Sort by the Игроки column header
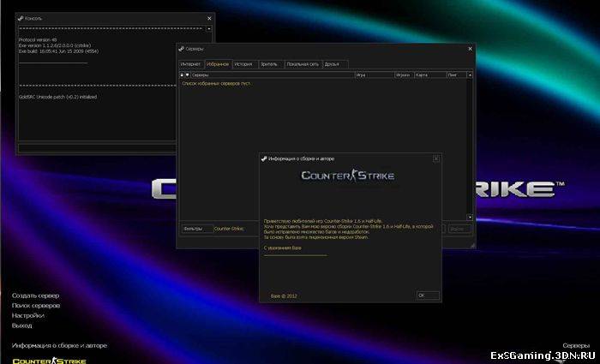The width and height of the screenshot is (600, 364). click(x=405, y=75)
